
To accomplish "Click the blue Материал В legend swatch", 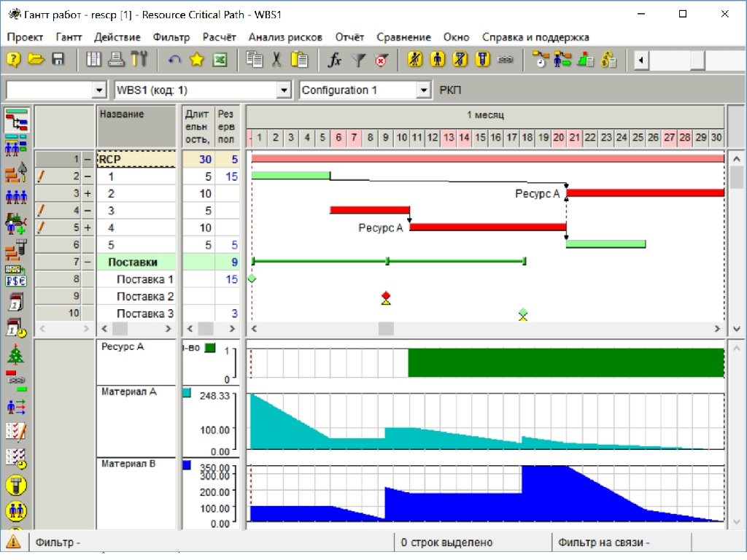I will (187, 465).
